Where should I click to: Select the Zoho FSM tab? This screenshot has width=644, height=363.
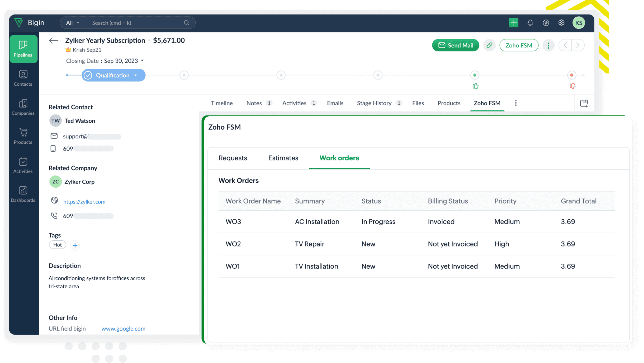(x=487, y=103)
